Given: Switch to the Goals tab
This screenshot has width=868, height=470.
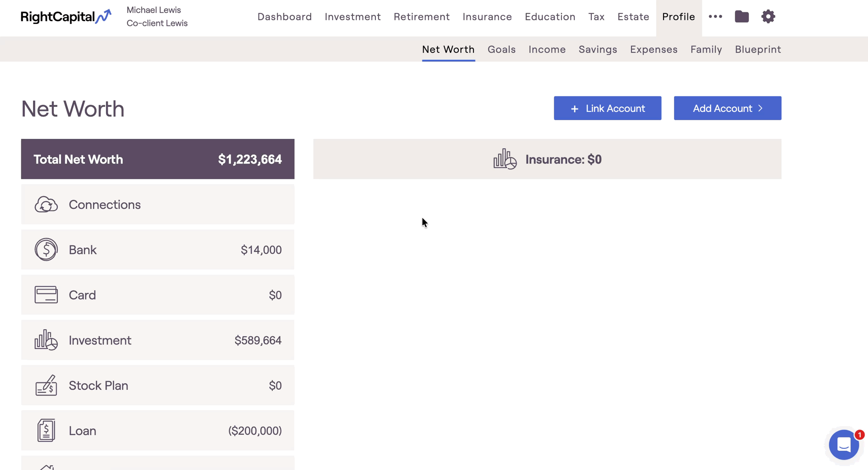Looking at the screenshot, I should pyautogui.click(x=501, y=49).
